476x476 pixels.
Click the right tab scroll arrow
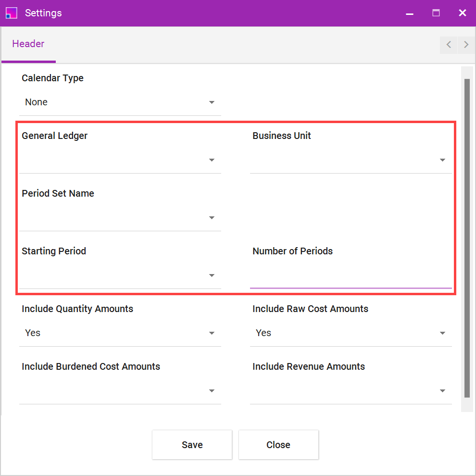click(x=466, y=45)
